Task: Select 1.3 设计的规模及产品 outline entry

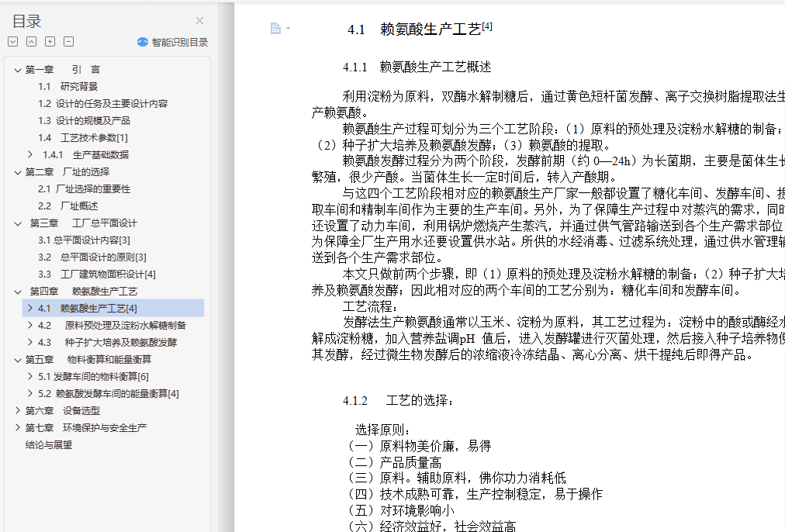Action: coord(84,121)
